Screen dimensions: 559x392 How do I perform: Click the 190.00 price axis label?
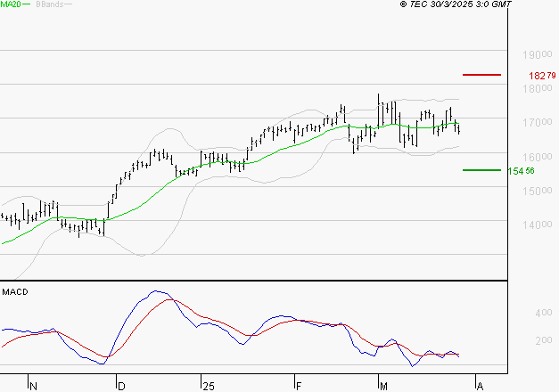click(x=538, y=54)
